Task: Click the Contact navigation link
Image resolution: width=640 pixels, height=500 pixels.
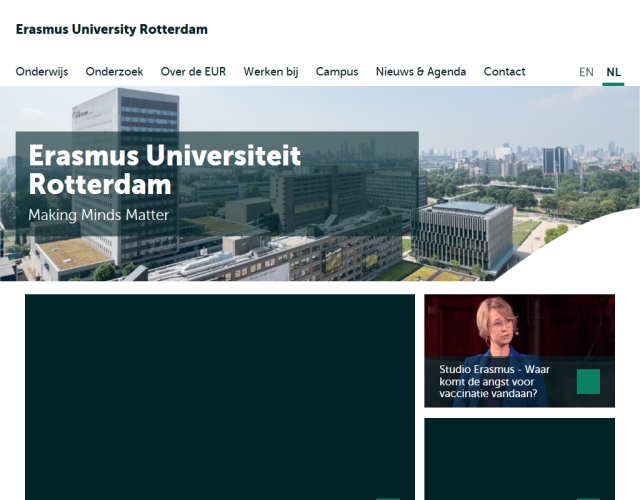Action: tap(504, 72)
